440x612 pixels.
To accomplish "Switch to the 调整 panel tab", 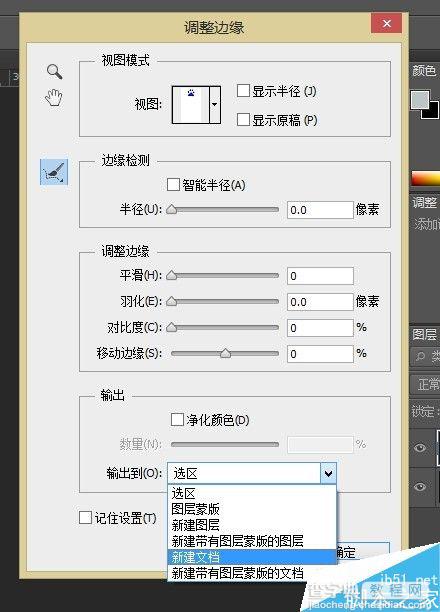I will tap(424, 202).
